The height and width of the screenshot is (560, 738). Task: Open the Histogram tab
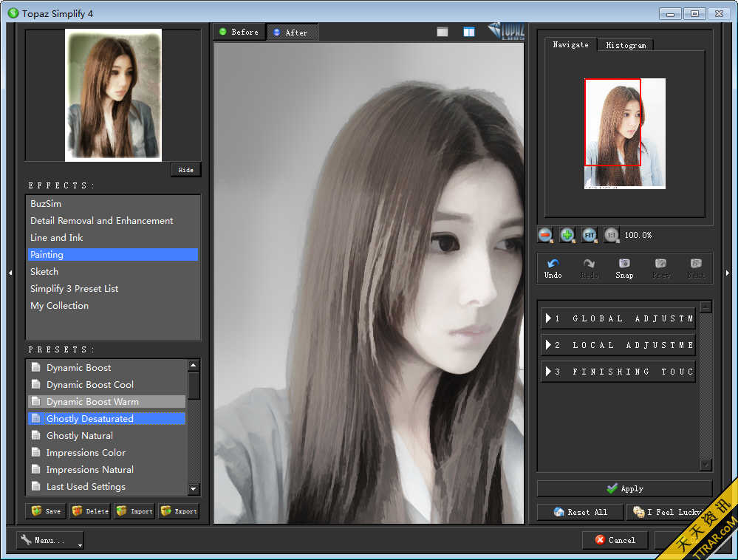tap(625, 44)
